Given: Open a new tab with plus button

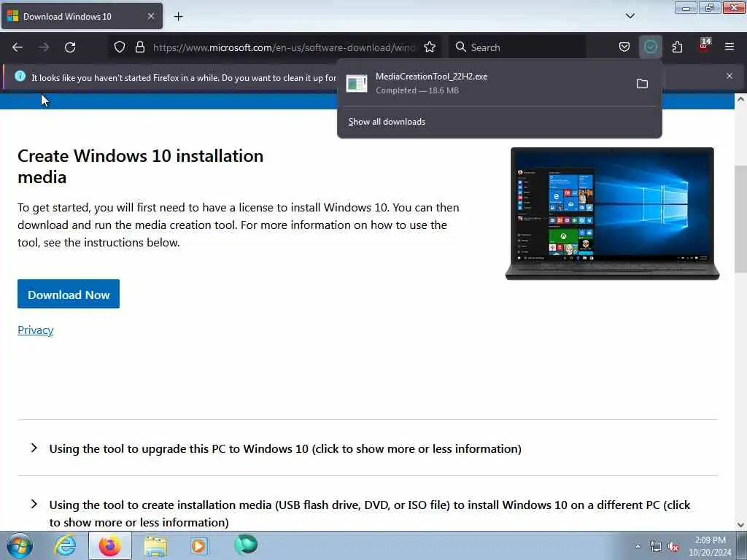Looking at the screenshot, I should tap(178, 17).
